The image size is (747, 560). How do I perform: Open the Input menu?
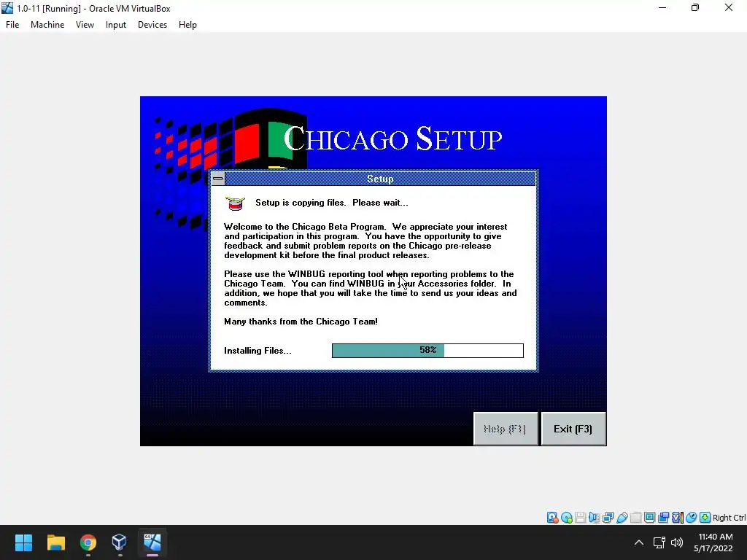tap(116, 25)
